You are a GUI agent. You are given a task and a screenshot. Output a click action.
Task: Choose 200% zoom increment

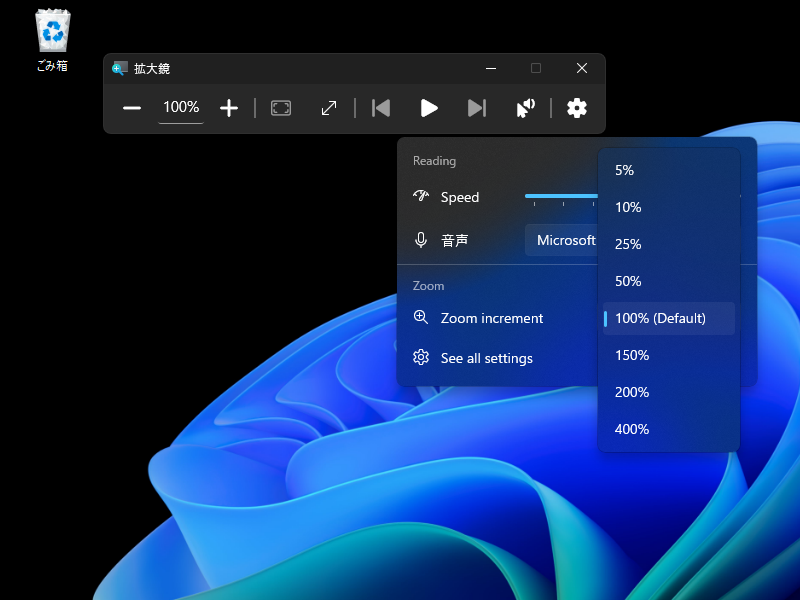click(668, 392)
